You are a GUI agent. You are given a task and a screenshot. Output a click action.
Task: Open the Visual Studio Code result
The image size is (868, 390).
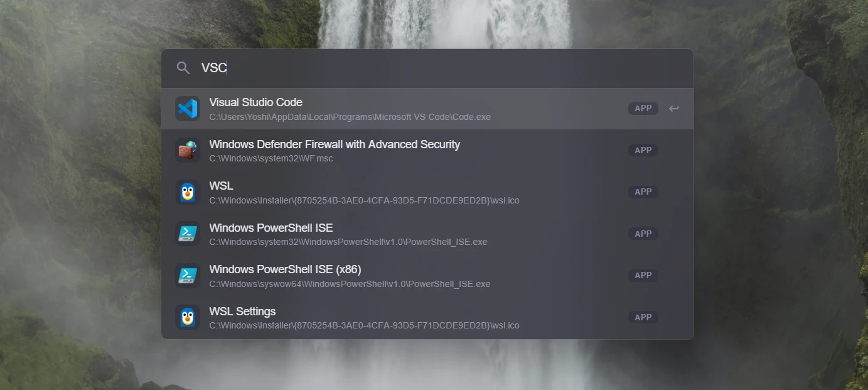tap(427, 109)
